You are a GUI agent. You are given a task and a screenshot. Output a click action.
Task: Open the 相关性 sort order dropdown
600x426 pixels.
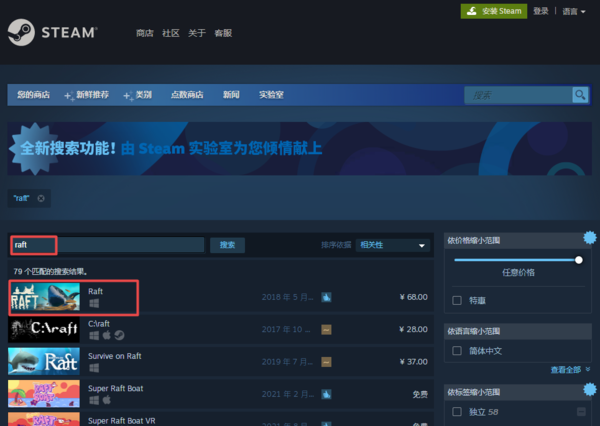393,245
